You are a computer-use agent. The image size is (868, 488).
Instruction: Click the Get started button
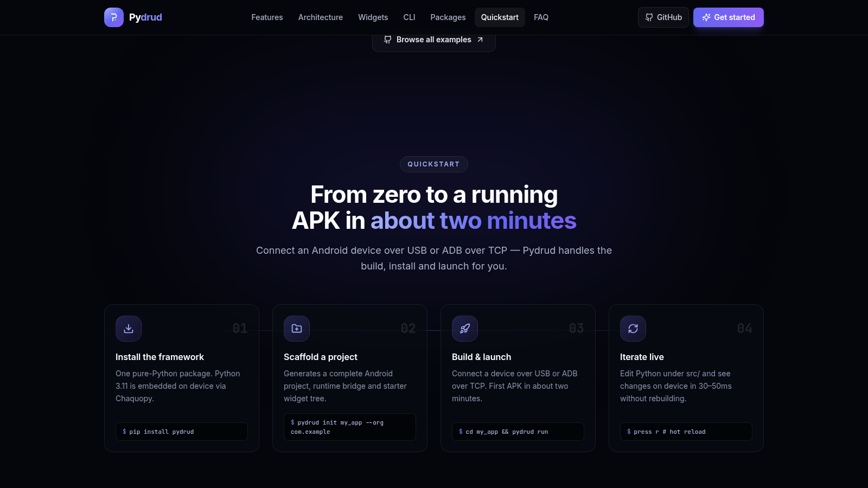click(729, 17)
